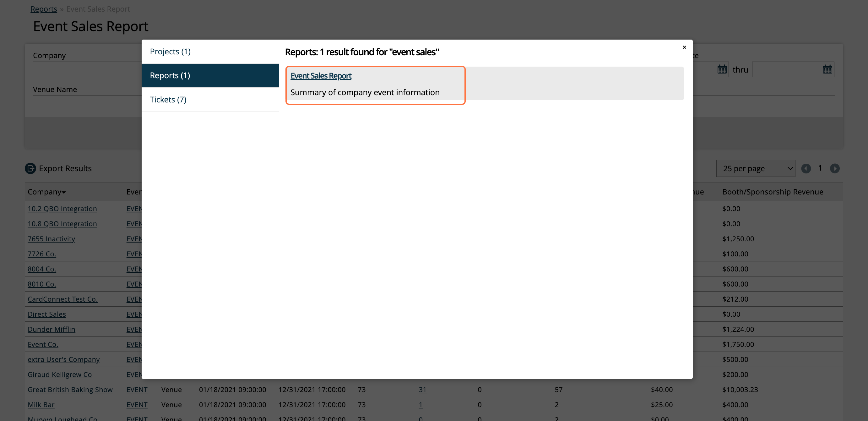
Task: Close the search results dialog
Action: click(x=684, y=47)
